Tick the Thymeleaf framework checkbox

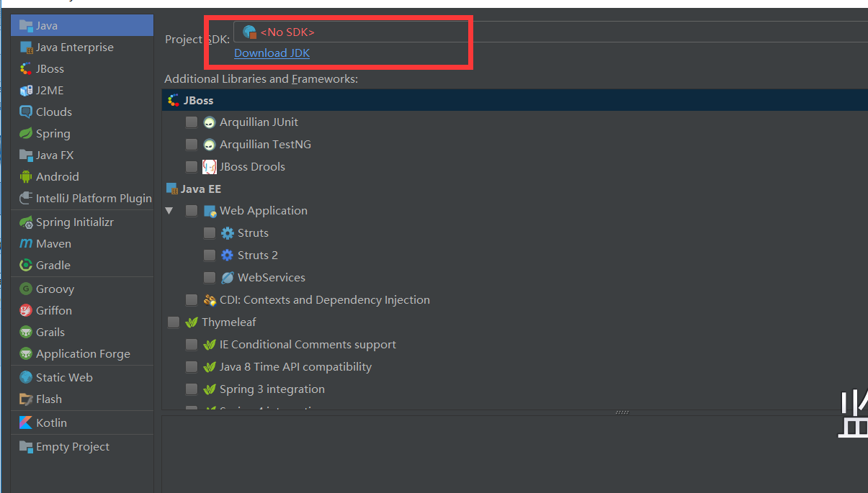(x=174, y=322)
